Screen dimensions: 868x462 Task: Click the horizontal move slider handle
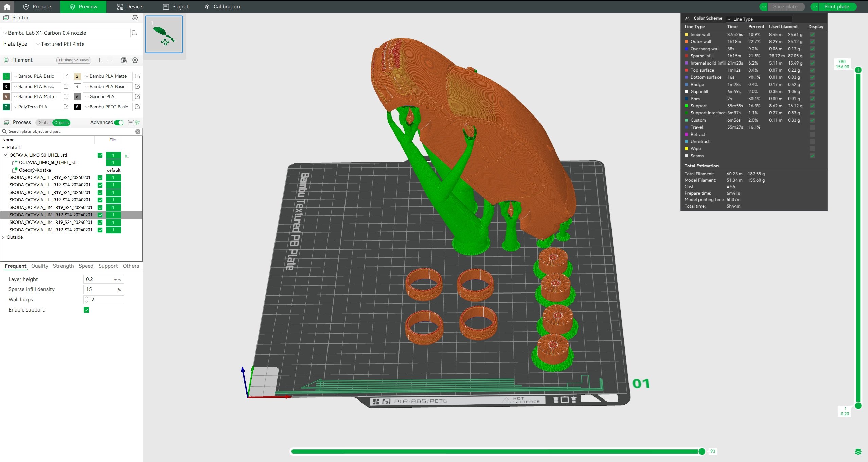[702, 451]
